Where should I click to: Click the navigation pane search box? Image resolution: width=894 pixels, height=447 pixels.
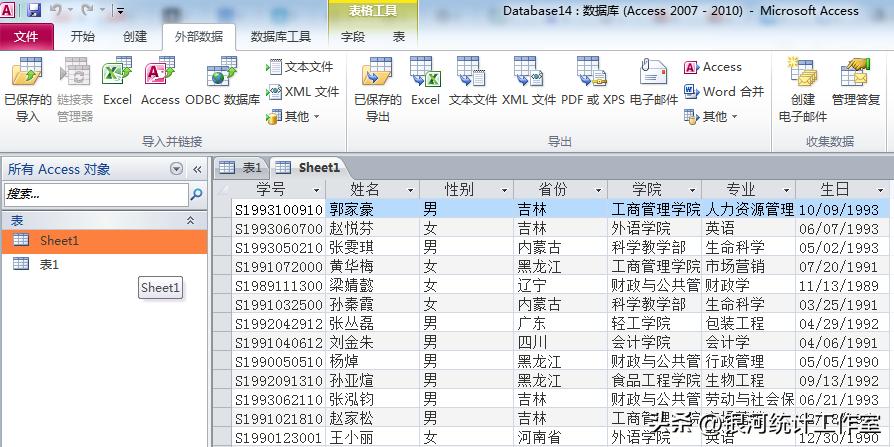click(x=95, y=194)
